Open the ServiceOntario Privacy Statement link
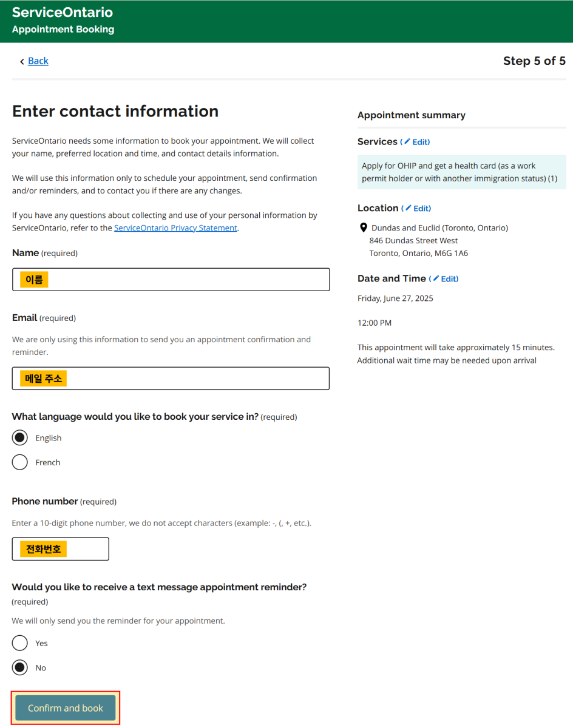This screenshot has width=573, height=728. (x=175, y=228)
